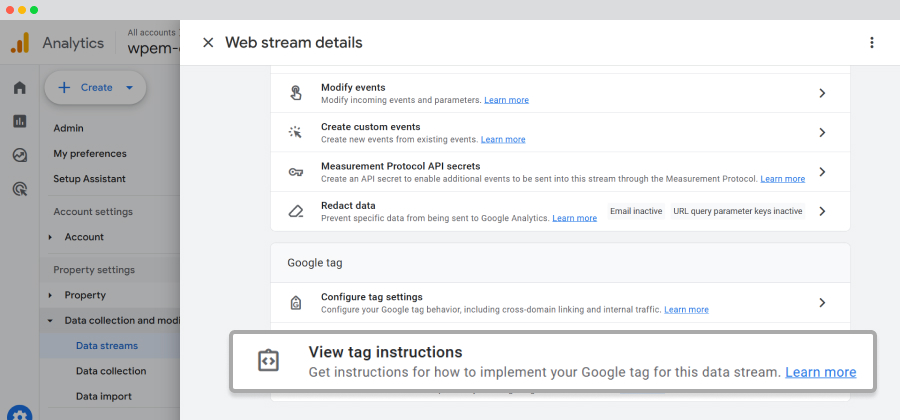900x420 pixels.
Task: Open the Create dropdown arrow
Action: [x=129, y=88]
